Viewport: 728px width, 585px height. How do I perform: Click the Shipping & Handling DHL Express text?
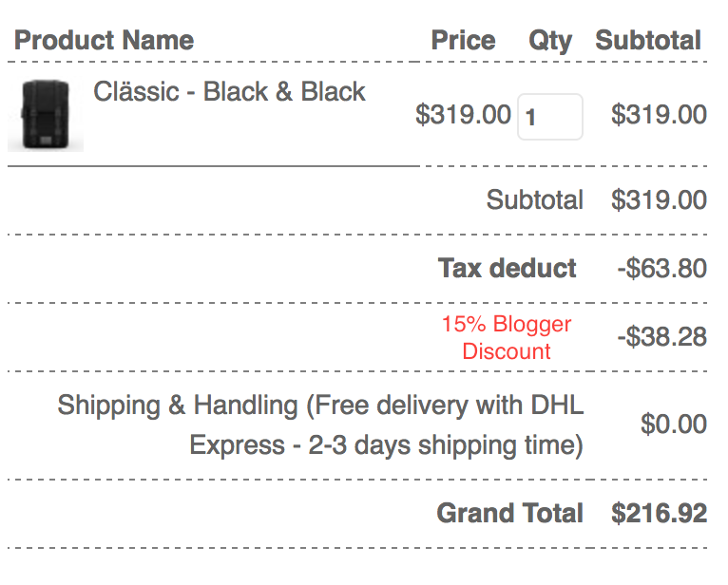320,406
